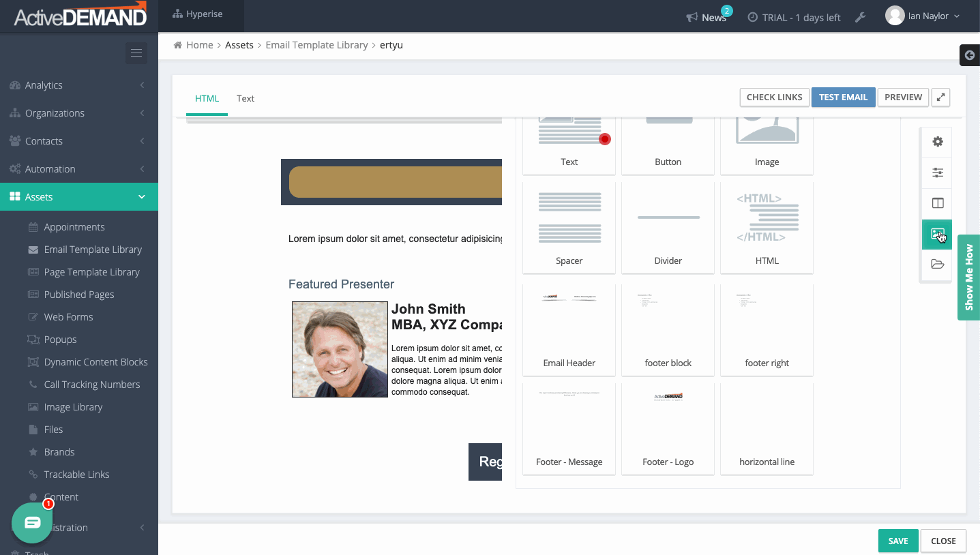Open Appointments in the sidebar
Viewport: 980px width, 555px height.
coord(74,227)
